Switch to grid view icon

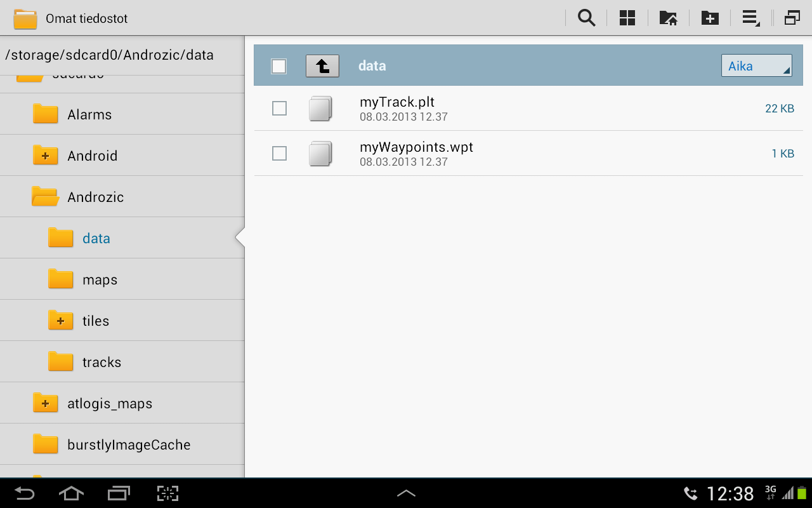[627, 18]
